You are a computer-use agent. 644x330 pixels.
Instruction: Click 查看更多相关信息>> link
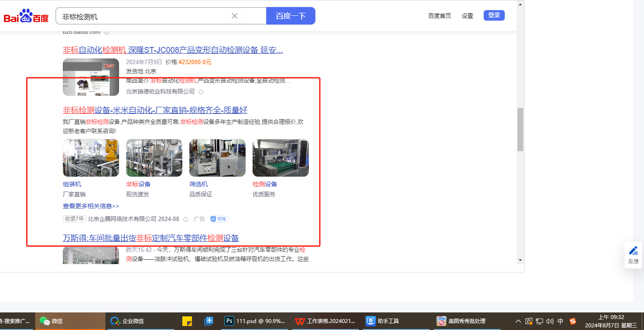91,206
